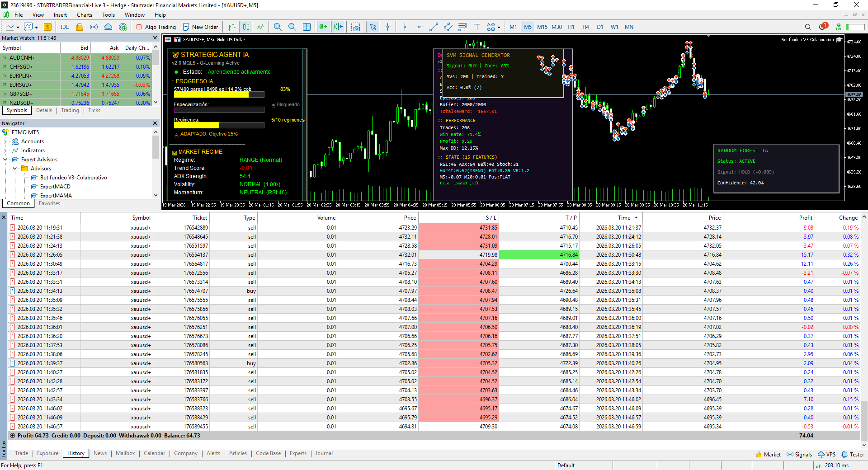Switch timeframe to H1

571,27
